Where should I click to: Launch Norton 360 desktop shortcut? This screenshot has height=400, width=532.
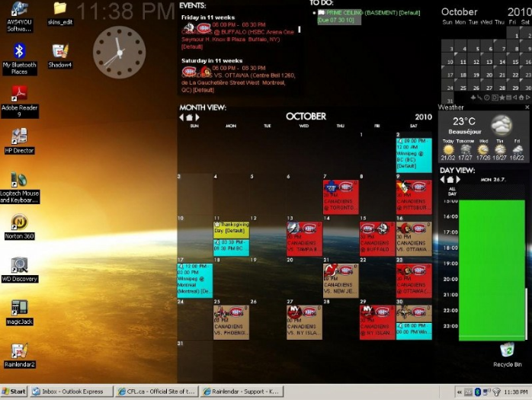(x=19, y=222)
